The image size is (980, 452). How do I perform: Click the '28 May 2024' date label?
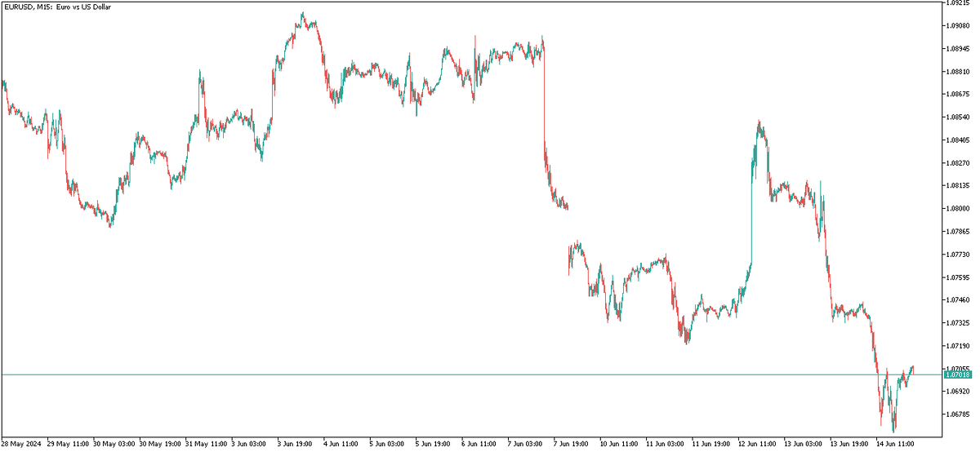pyautogui.click(x=21, y=445)
